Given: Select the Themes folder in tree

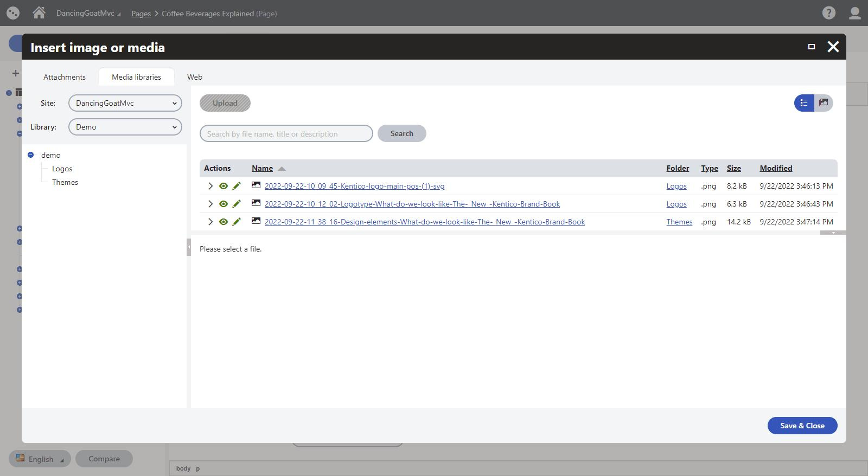Looking at the screenshot, I should click(65, 182).
